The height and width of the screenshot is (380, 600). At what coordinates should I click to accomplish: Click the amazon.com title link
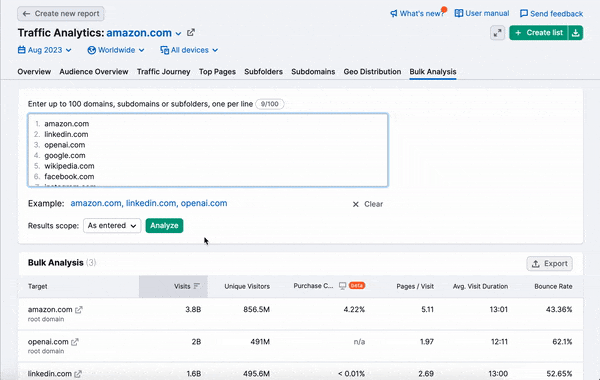tap(139, 33)
